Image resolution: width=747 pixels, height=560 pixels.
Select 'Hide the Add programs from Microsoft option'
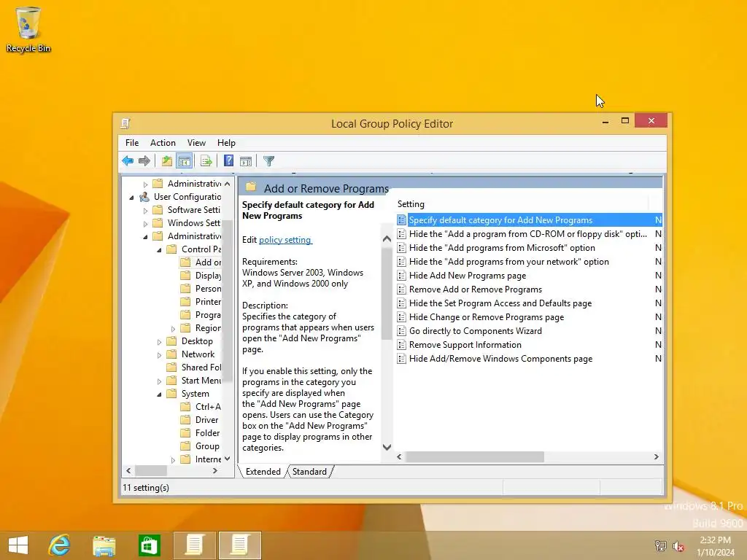click(502, 248)
